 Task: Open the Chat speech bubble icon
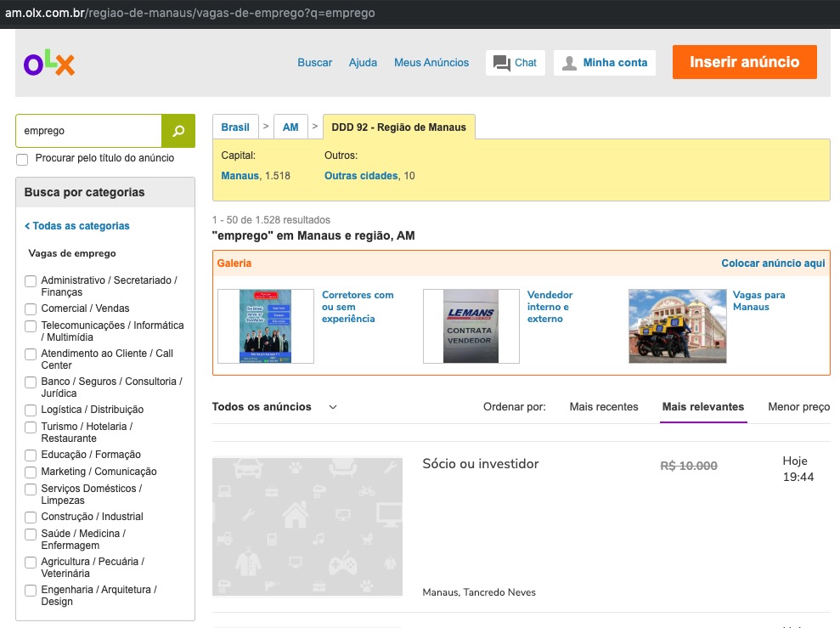pos(502,63)
